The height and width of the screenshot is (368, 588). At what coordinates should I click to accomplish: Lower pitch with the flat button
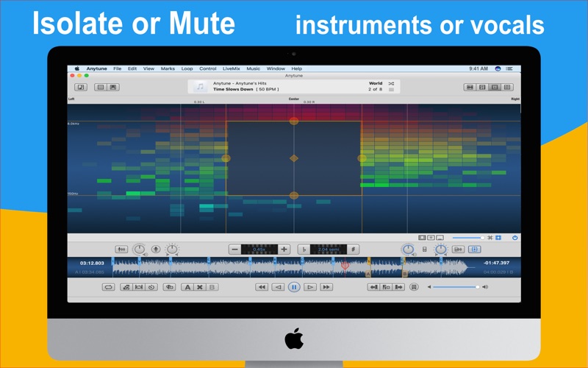pos(304,250)
